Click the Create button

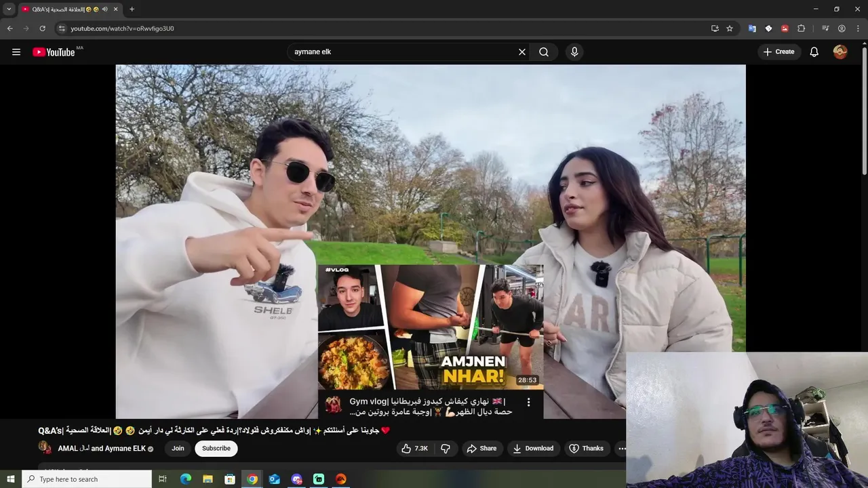pos(779,52)
